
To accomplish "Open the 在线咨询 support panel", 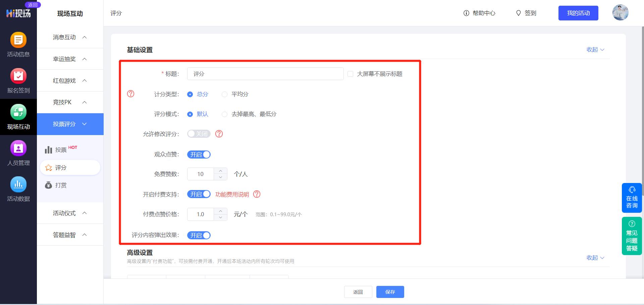I will (x=632, y=198).
